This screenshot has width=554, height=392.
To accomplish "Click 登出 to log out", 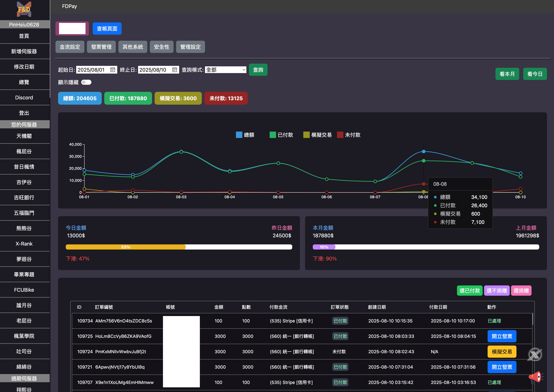I will (x=24, y=113).
